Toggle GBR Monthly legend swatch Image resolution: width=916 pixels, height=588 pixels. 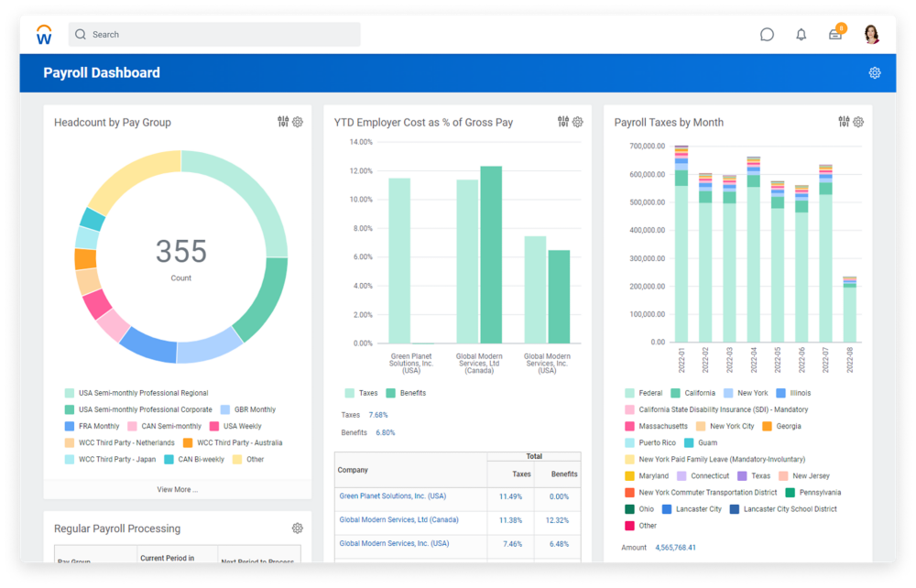(225, 410)
